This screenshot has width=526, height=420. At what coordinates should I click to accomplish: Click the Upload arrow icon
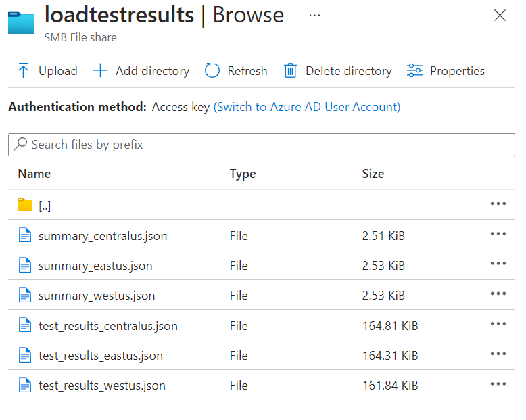[23, 70]
